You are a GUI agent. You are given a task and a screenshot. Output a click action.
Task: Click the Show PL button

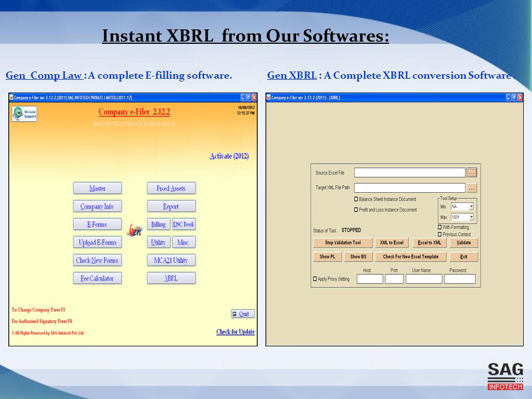click(x=328, y=257)
